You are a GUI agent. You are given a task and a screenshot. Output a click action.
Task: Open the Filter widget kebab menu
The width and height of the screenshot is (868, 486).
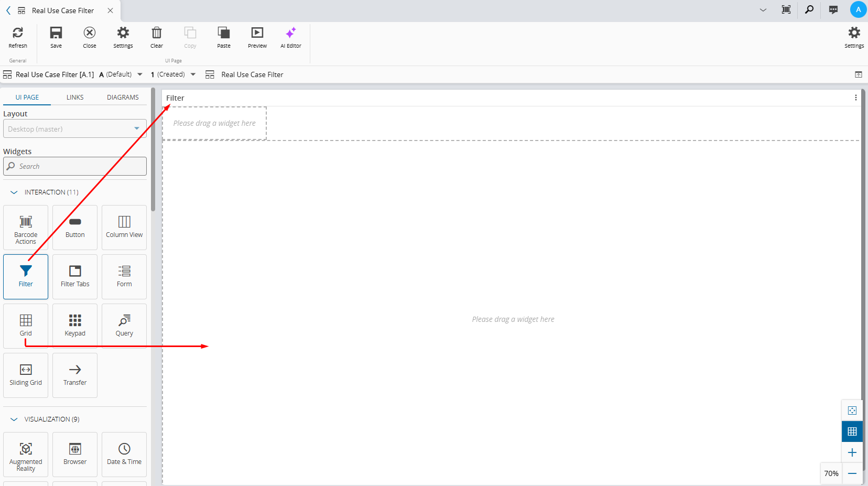click(855, 98)
